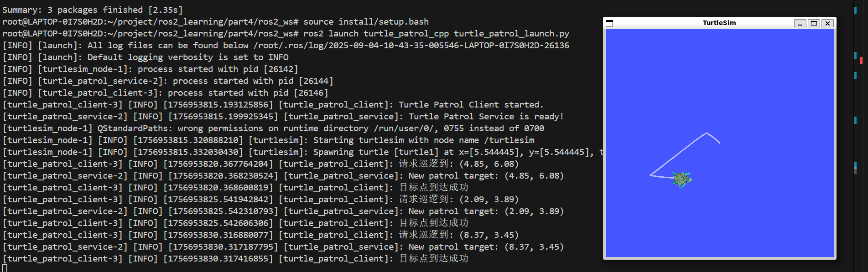Click the terminal cursor on the last line
Image resolution: width=868 pixels, height=272 pixels.
click(5, 268)
